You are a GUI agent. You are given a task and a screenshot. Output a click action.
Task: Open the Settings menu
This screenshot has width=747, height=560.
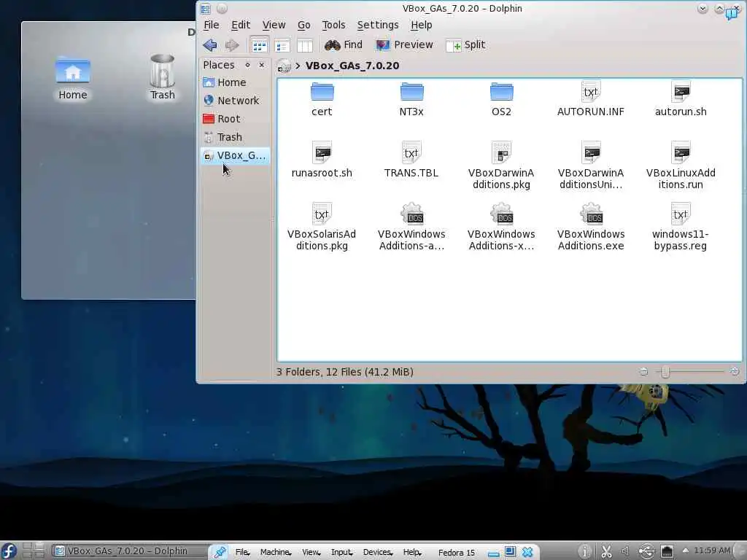pos(378,25)
